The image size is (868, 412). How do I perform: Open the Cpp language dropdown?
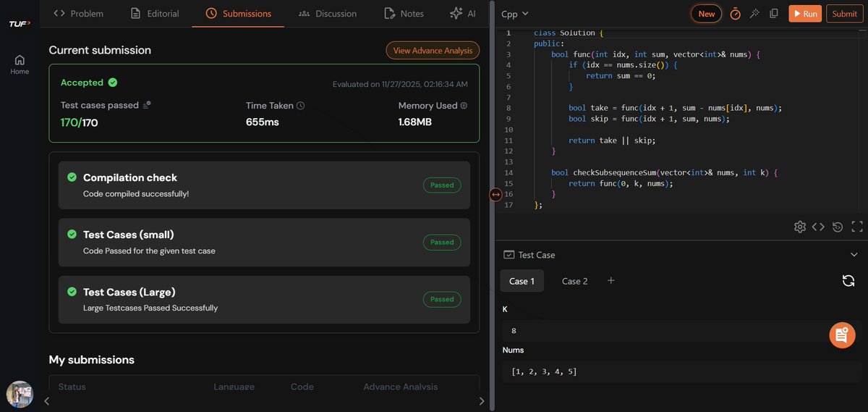[x=515, y=14]
